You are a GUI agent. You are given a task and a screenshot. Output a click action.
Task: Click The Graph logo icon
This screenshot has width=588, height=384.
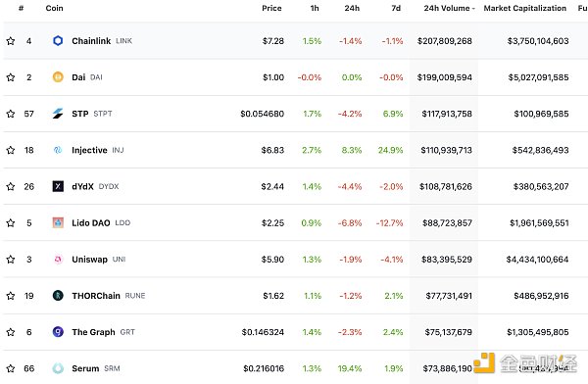(x=58, y=332)
